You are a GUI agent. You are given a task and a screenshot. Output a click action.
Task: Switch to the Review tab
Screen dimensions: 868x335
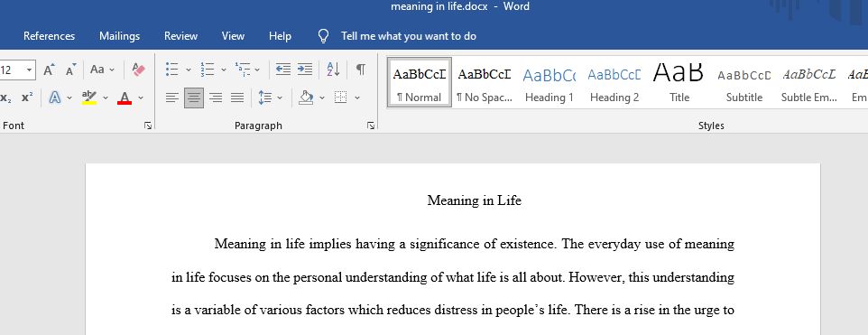pos(181,36)
